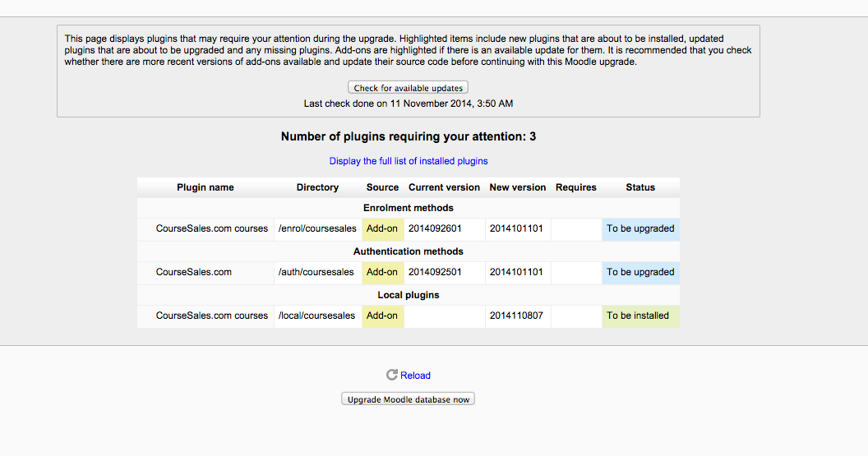The width and height of the screenshot is (868, 456).
Task: Click new version 2014110807 cell
Action: point(516,316)
